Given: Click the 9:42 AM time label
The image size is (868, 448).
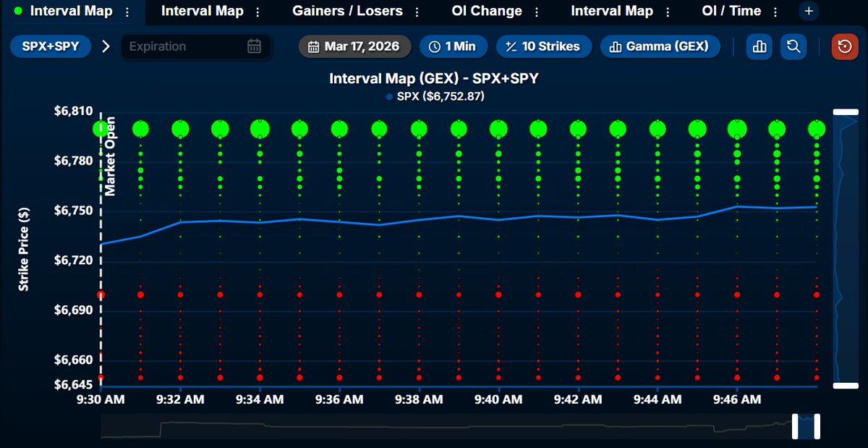Looking at the screenshot, I should (578, 400).
